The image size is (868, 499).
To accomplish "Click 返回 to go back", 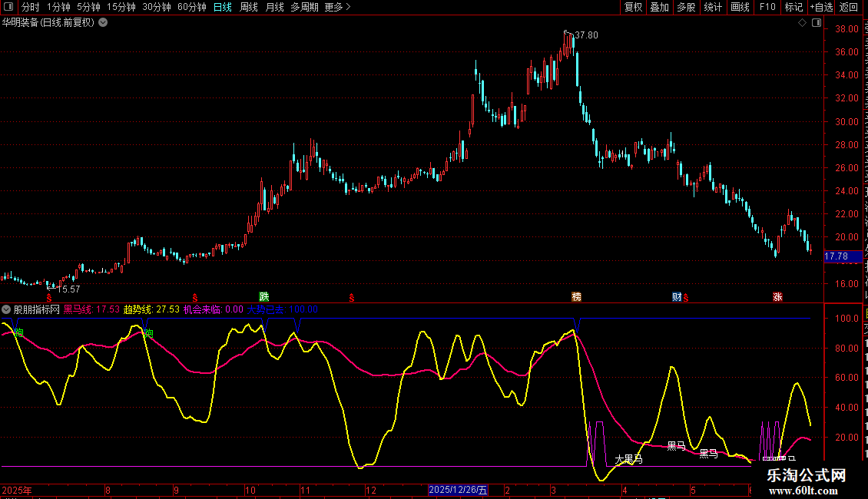I will click(x=848, y=7).
